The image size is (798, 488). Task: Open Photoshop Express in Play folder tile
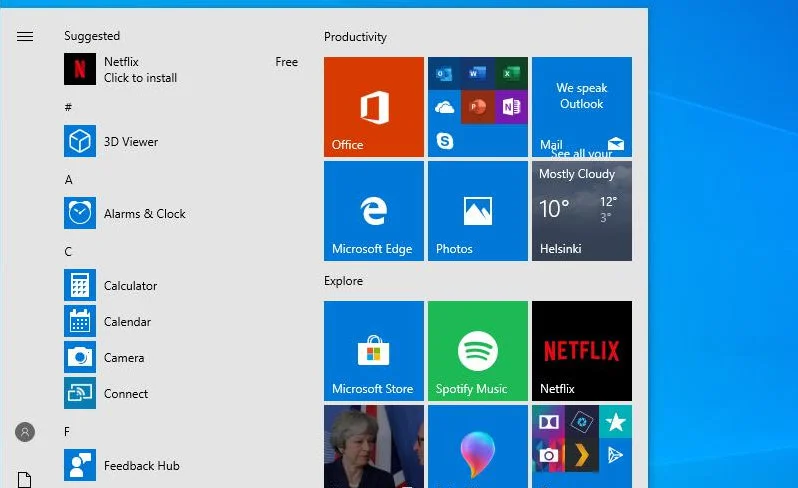[582, 422]
